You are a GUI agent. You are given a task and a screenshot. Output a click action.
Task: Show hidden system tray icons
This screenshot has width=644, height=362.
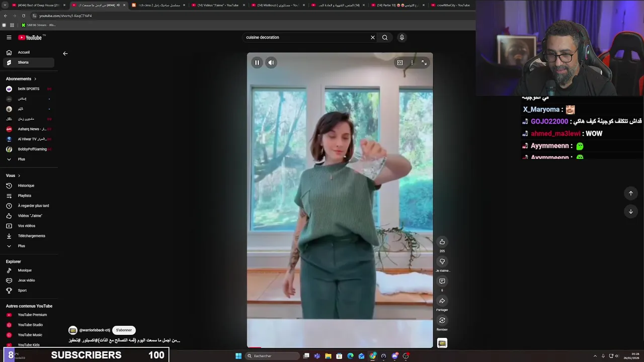595,356
